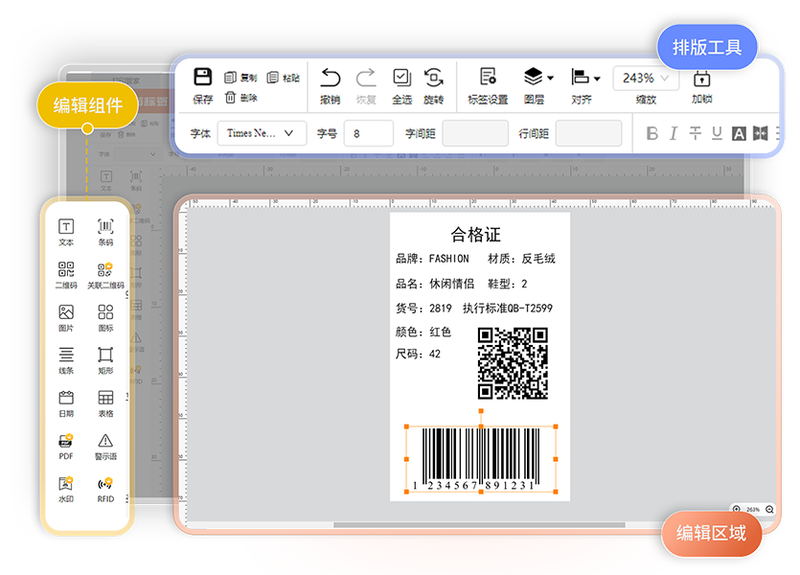
Task: Add a Text (文本) component
Action: tap(66, 232)
